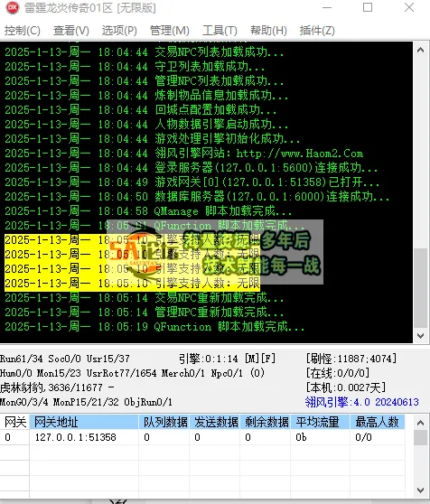Open the 插件(Z) menu
This screenshot has width=430, height=504.
[x=317, y=31]
